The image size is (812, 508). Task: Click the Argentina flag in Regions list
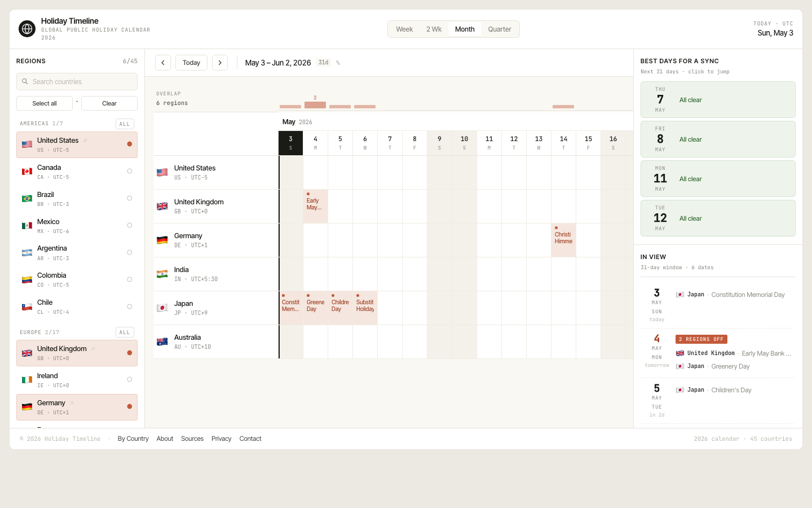click(27, 253)
